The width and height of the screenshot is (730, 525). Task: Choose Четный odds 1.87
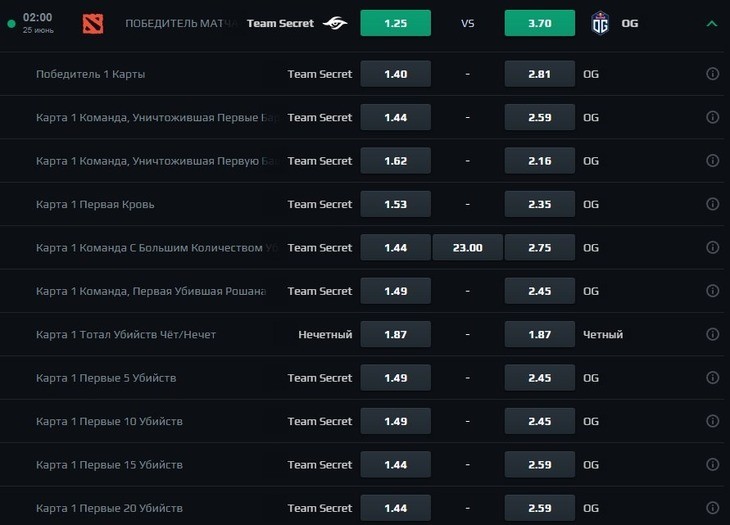540,334
